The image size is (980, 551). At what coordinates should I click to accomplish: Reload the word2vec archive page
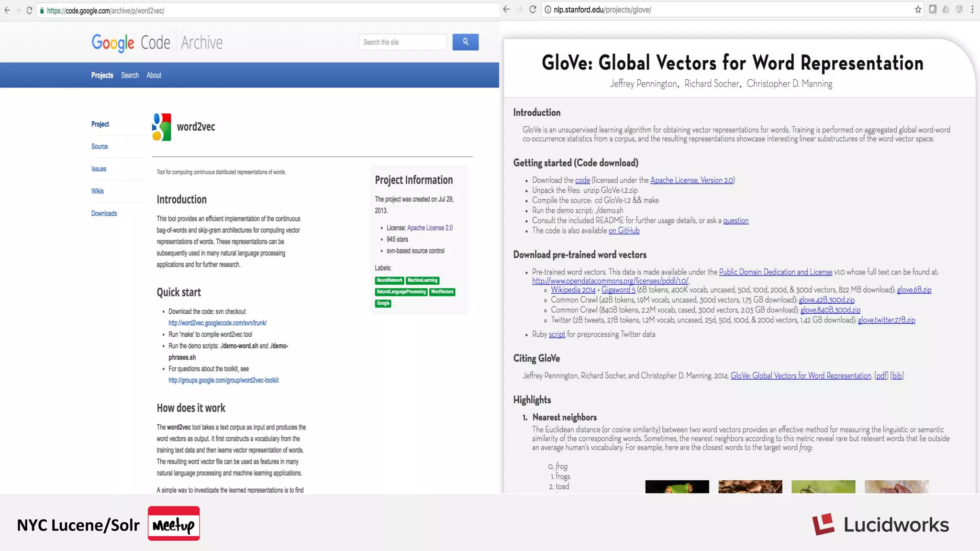point(29,11)
